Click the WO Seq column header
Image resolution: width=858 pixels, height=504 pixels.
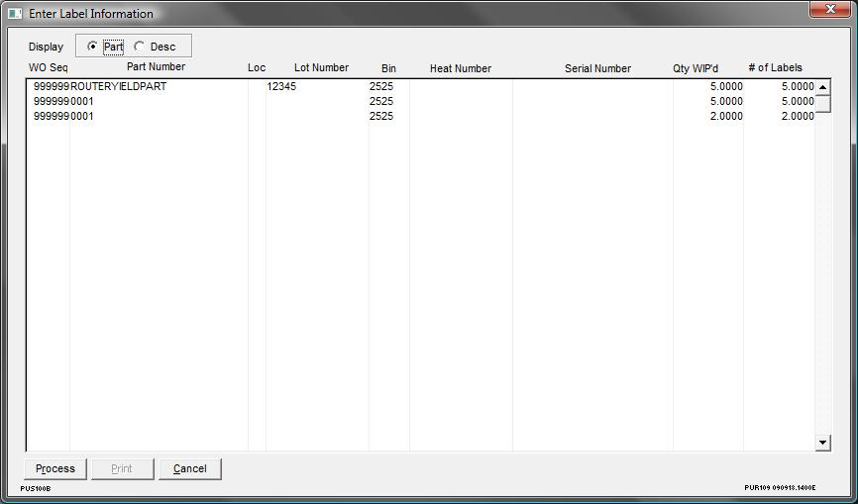[x=49, y=67]
